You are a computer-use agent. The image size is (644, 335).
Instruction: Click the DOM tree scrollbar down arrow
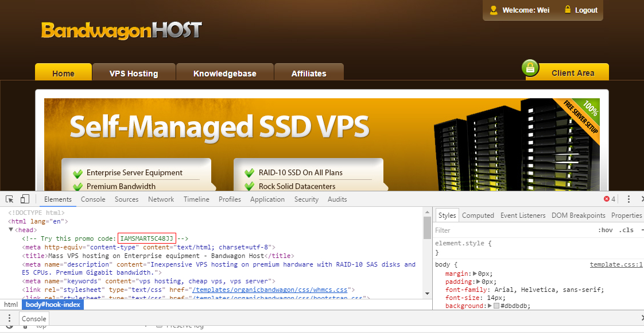point(427,294)
